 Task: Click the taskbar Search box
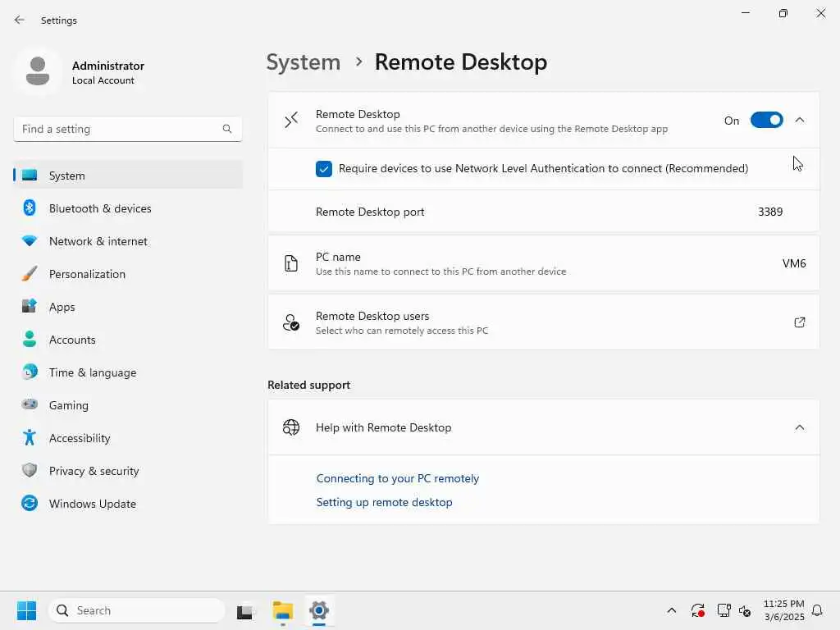[x=137, y=610]
